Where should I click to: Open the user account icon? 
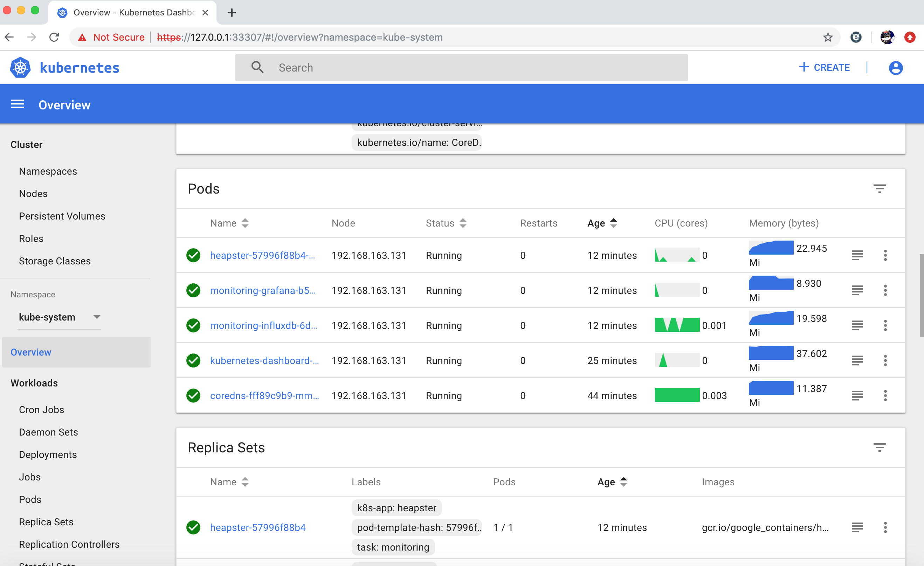point(896,68)
